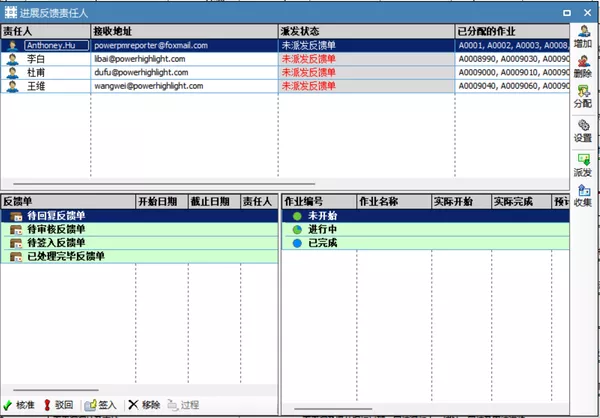This screenshot has width=600, height=418.
Task: Click the 过程 process button
Action: click(x=183, y=405)
